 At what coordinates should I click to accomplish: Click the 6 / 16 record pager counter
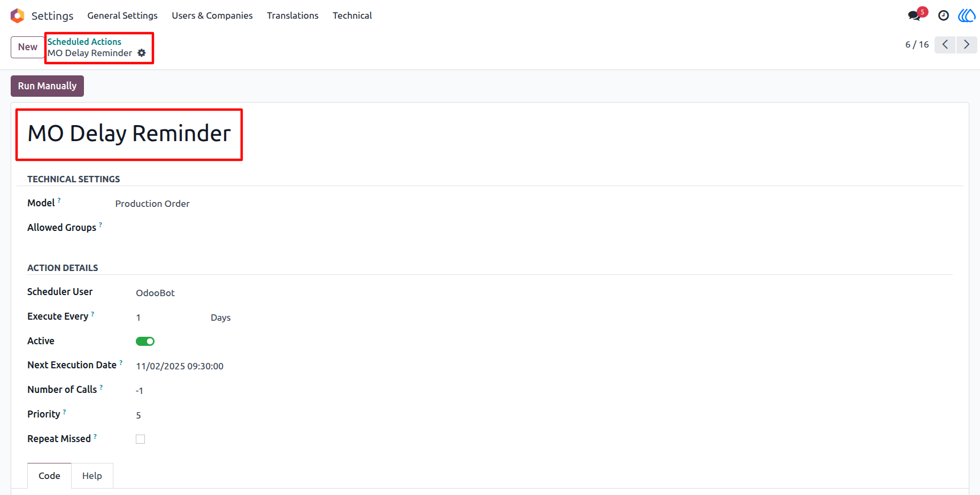[x=917, y=44]
